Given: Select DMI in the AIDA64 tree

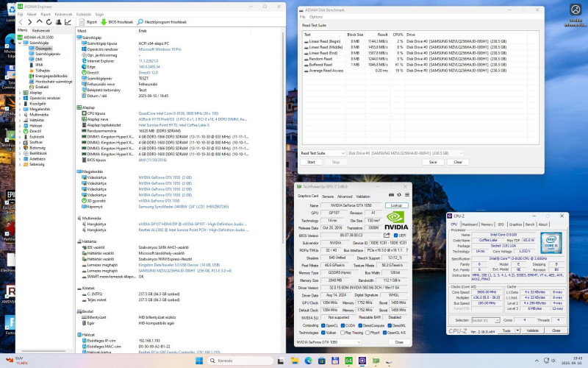Looking at the screenshot, I should click(39, 60).
